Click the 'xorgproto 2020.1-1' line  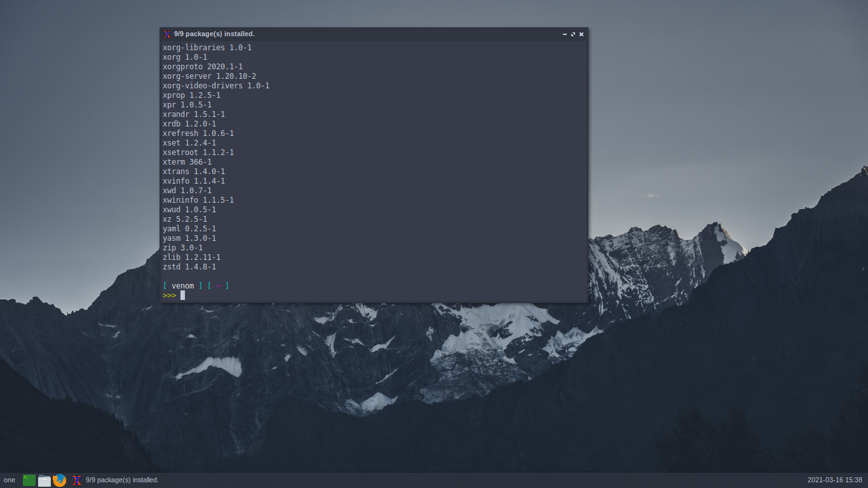(x=203, y=67)
